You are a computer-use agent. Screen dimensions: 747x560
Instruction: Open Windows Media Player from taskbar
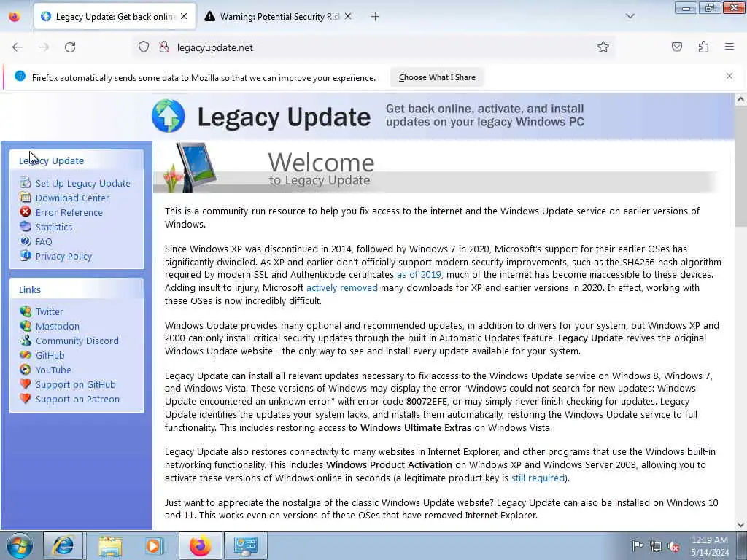coord(155,545)
